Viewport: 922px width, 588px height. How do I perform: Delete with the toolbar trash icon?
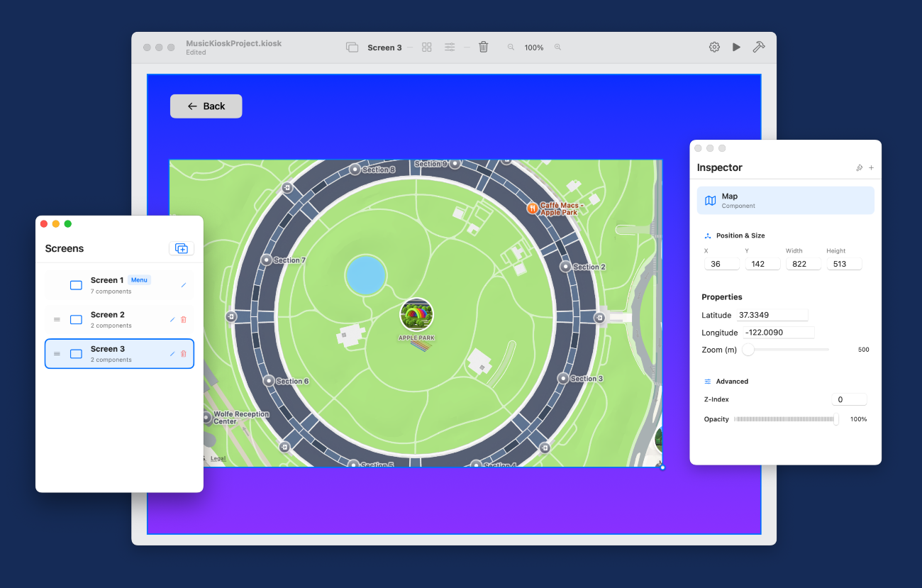pos(484,48)
